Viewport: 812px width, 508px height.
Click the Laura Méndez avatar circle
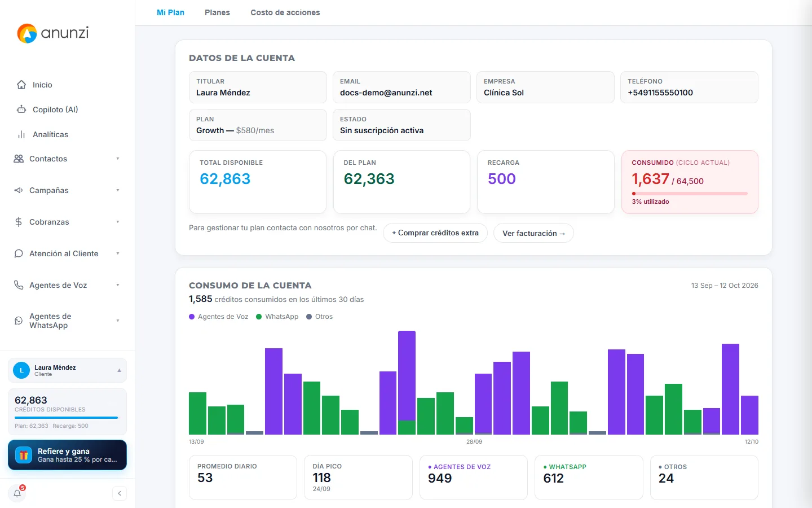21,370
